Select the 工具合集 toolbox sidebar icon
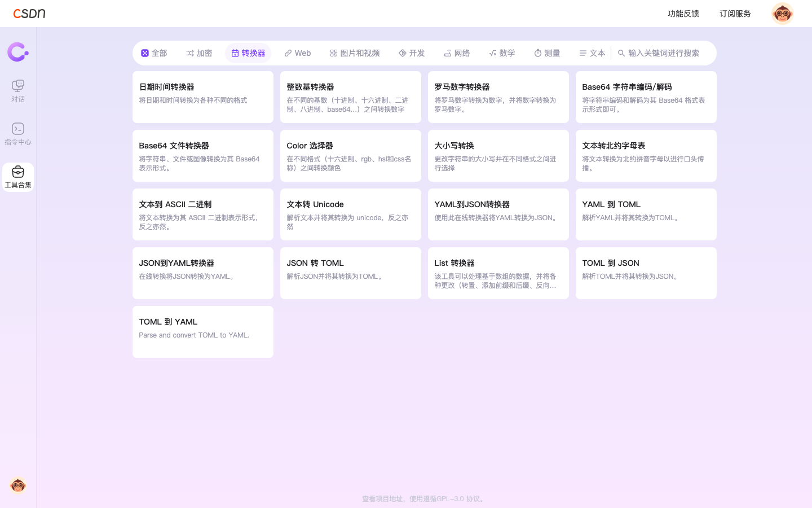Screen dimensions: 812x508 point(18,177)
